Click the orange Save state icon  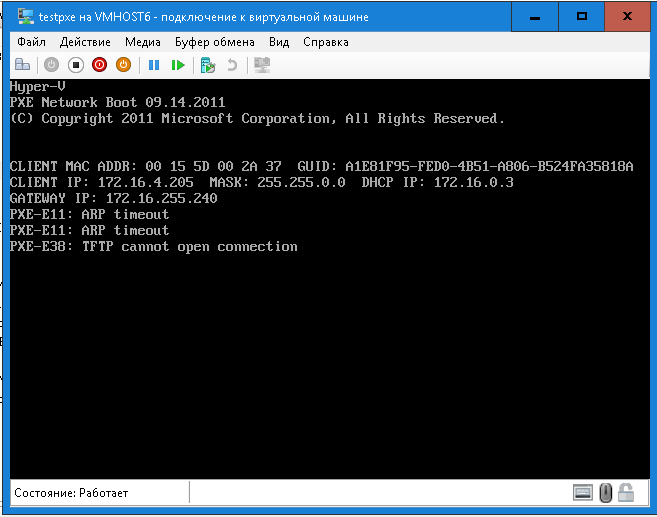click(123, 65)
